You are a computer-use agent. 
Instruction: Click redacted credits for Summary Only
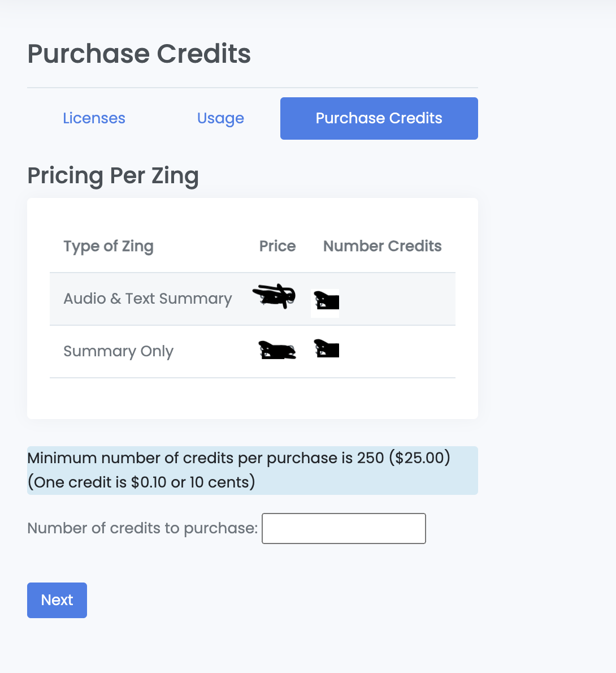click(x=326, y=349)
